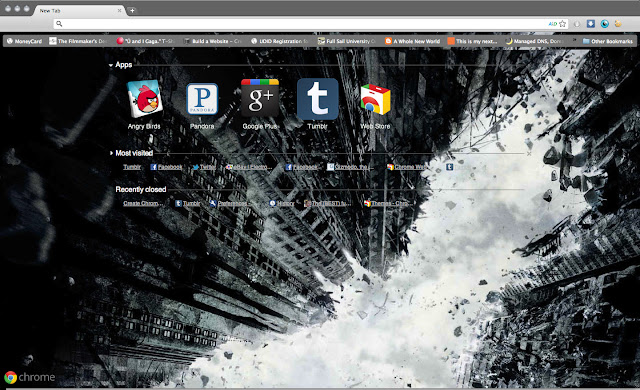Open the Other Bookmarks folder
Image resolution: width=640 pixels, height=390 pixels.
608,41
